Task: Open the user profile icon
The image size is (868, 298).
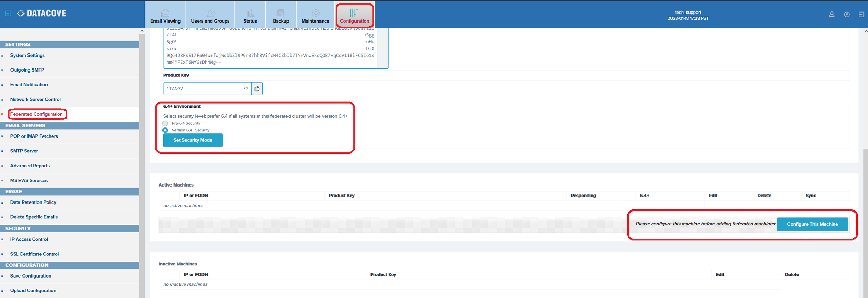Action: tap(832, 14)
